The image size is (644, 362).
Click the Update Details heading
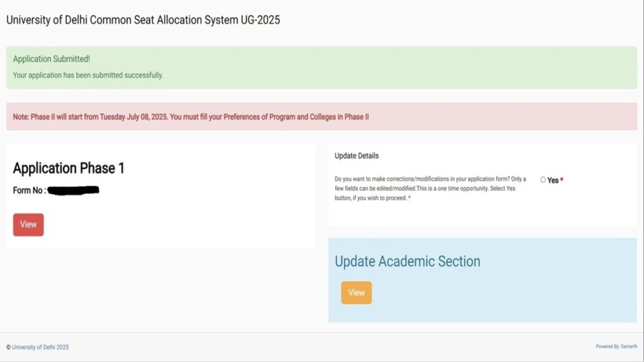tap(357, 156)
